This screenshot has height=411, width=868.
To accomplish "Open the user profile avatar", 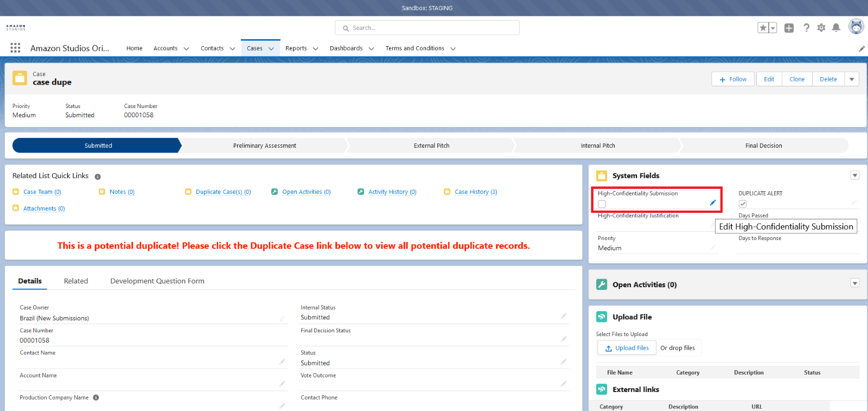I will point(856,27).
